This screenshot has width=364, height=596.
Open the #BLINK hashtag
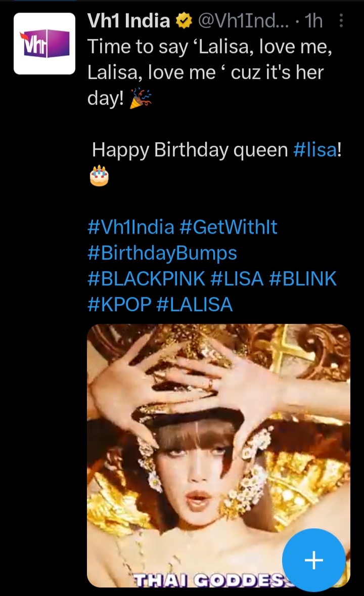pos(302,279)
